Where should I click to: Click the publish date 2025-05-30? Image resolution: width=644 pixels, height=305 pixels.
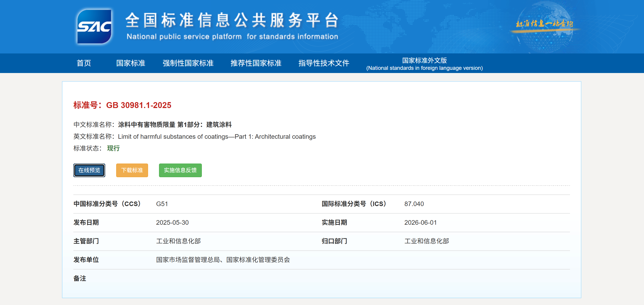coord(172,223)
